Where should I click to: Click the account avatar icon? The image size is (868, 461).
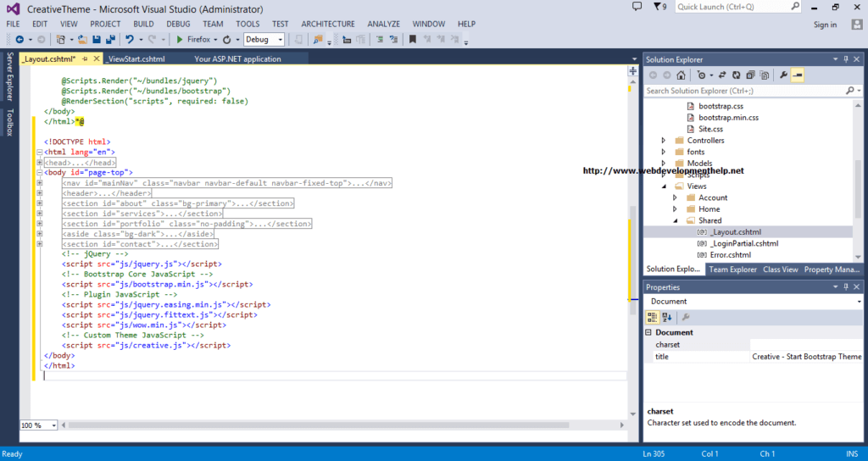pyautogui.click(x=857, y=25)
